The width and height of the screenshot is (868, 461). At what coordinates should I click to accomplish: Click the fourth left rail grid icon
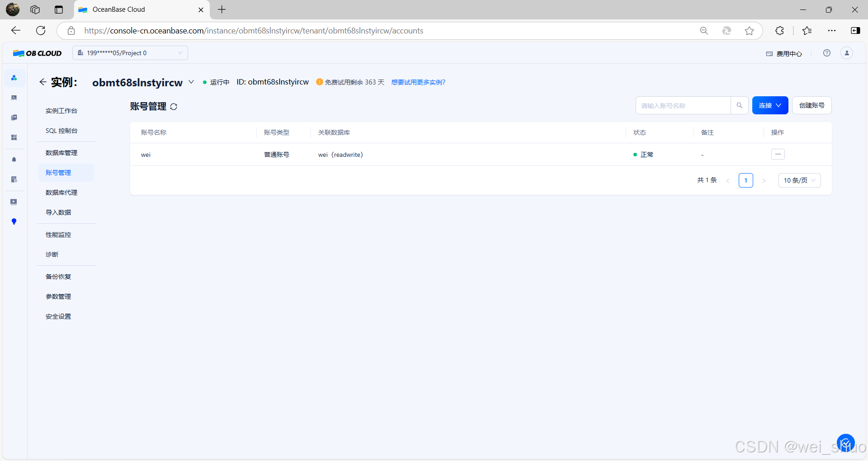14,137
